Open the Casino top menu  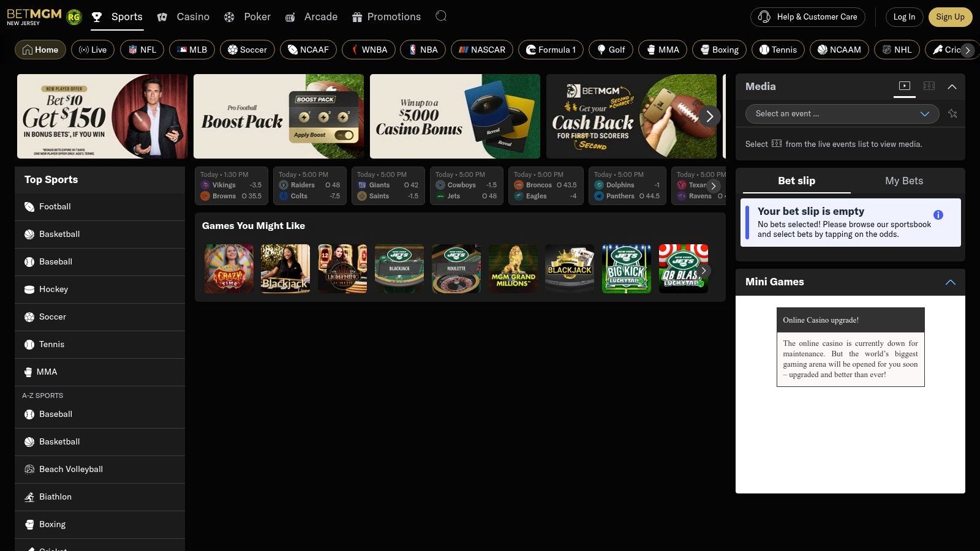184,17
